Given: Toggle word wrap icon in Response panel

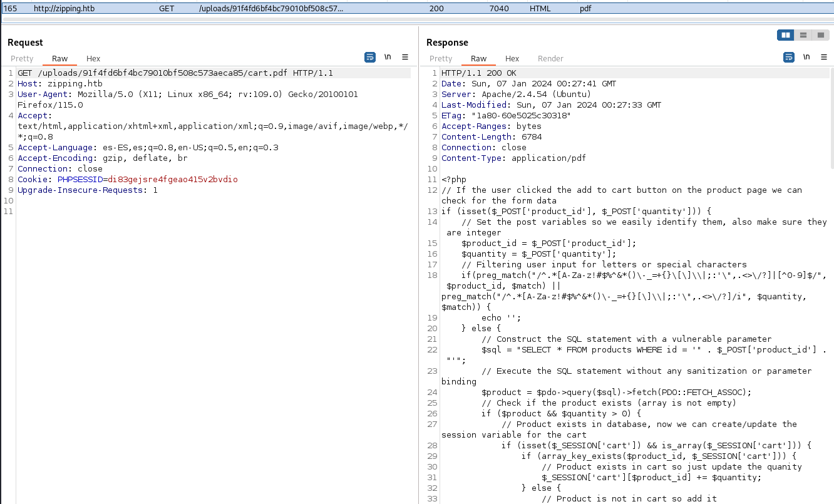Looking at the screenshot, I should 789,57.
